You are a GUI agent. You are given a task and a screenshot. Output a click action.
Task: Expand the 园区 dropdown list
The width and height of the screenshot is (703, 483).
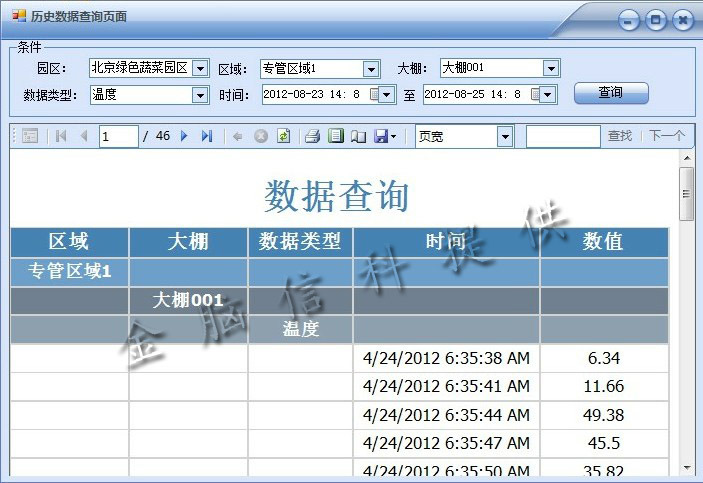click(x=199, y=68)
